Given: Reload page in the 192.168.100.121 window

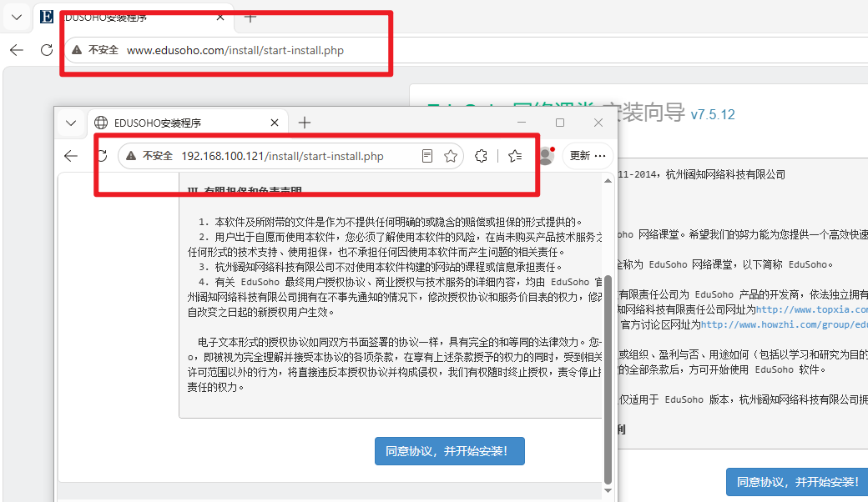Looking at the screenshot, I should (103, 157).
